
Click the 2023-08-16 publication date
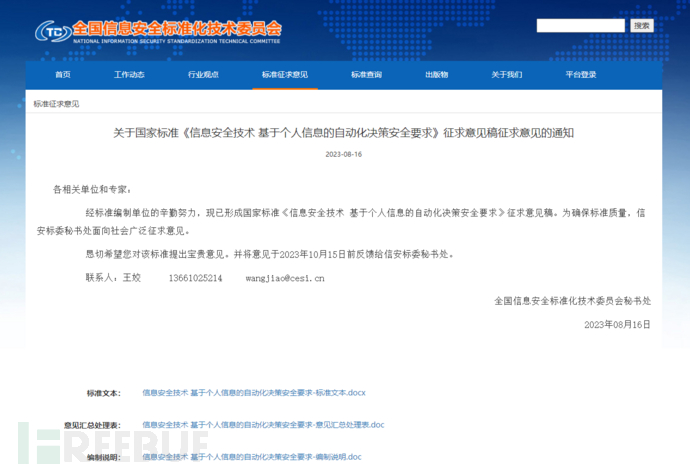tap(344, 155)
